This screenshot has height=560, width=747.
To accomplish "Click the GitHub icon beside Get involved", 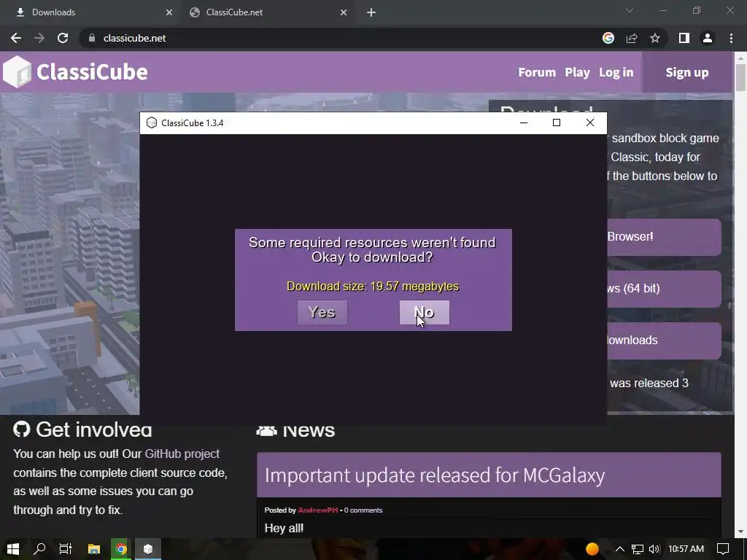I will [21, 429].
